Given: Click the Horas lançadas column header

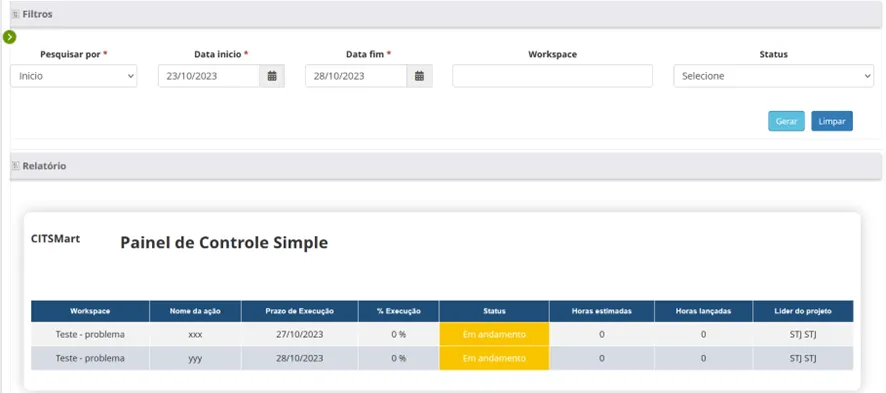Looking at the screenshot, I should 703,311.
